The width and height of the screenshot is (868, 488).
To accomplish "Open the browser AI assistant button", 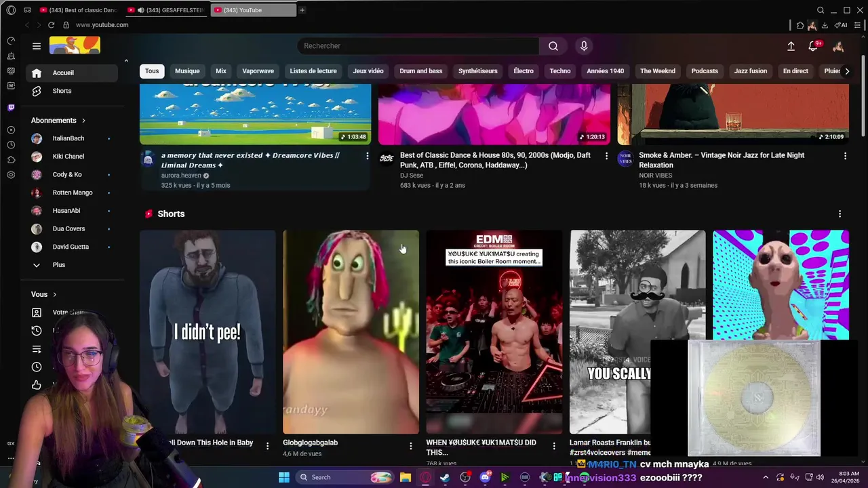I will click(x=841, y=25).
